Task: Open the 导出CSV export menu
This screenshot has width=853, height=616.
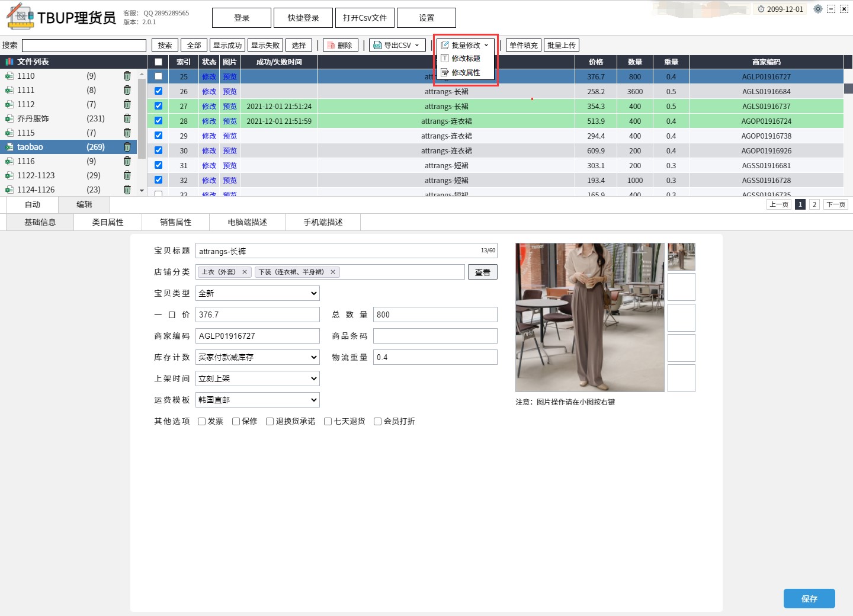Action: [397, 45]
